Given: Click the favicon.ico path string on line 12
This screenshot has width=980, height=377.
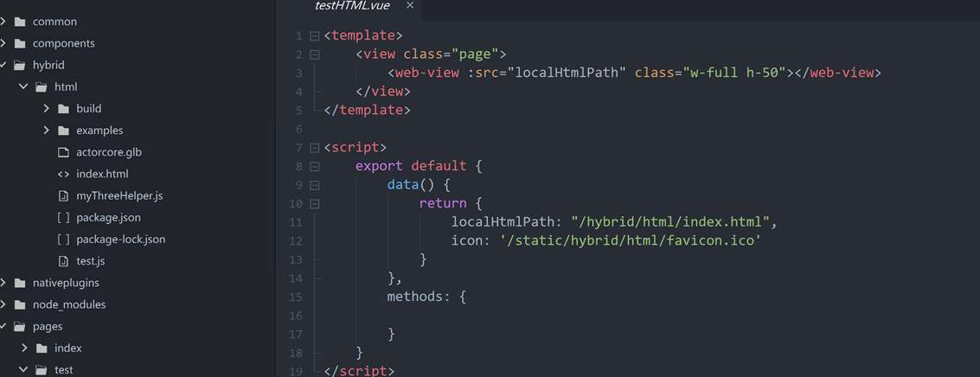Looking at the screenshot, I should [631, 240].
